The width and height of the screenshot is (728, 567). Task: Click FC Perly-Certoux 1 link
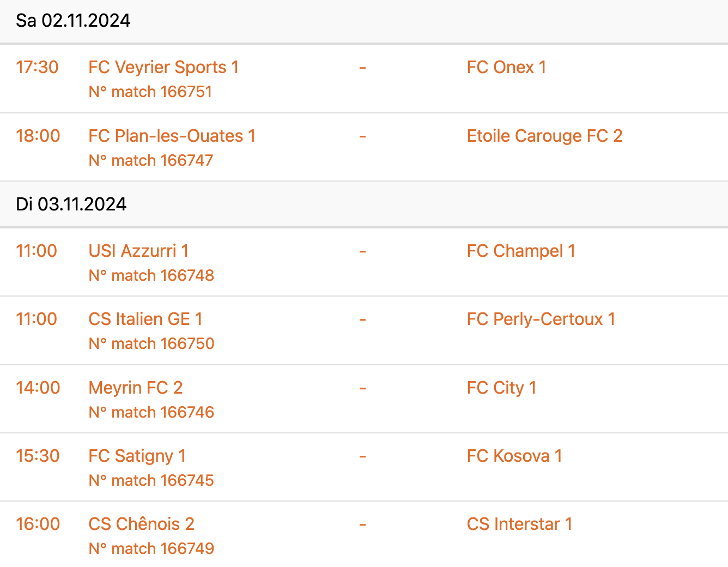(x=541, y=319)
